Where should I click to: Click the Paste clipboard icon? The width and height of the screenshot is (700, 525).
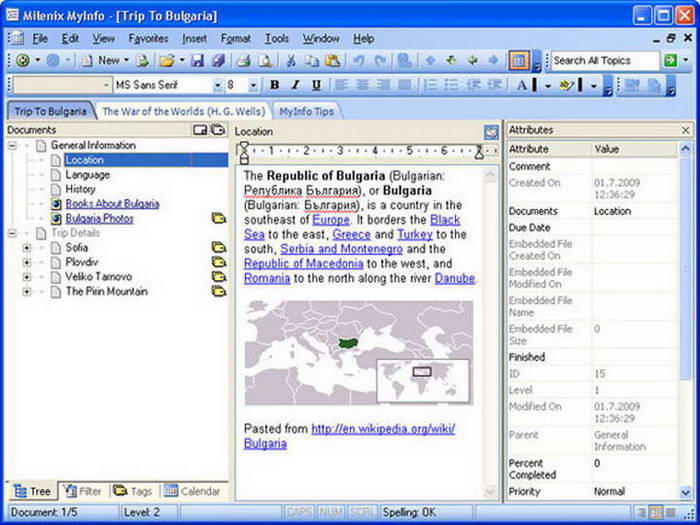point(333,60)
